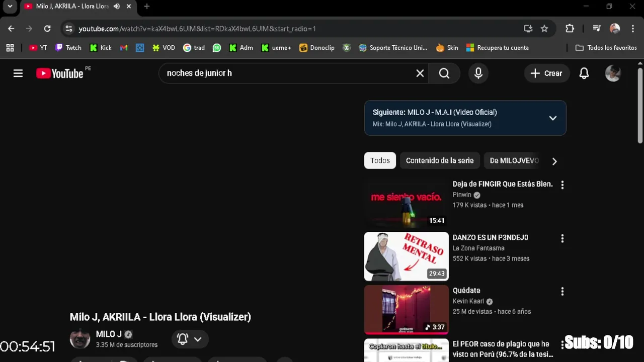Image resolution: width=644 pixels, height=362 pixels.
Task: Open Chrome profile avatar
Action: point(615,29)
